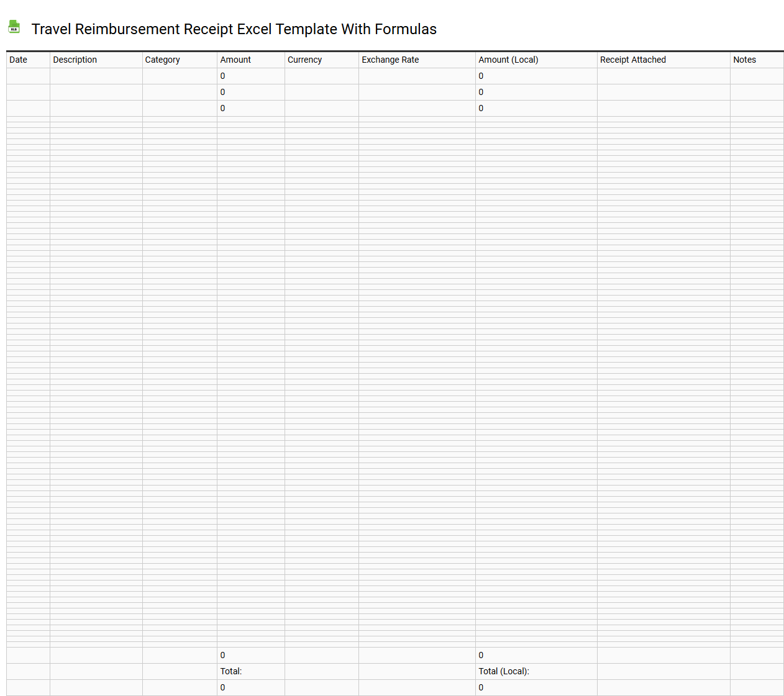Screen dimensions: 784x696
Task: Select the template title text
Action: click(x=234, y=29)
